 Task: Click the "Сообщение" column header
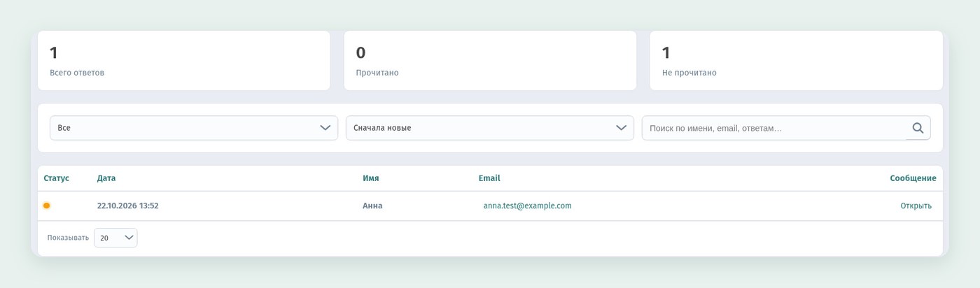click(x=913, y=178)
